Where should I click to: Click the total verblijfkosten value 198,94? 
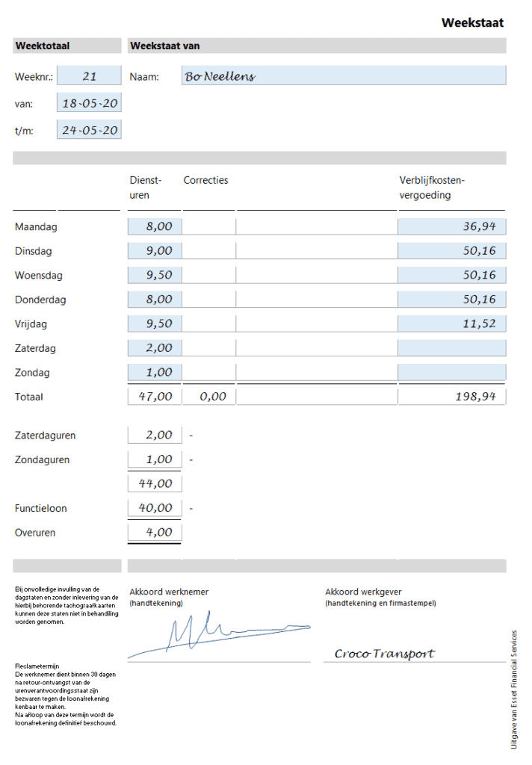point(451,397)
